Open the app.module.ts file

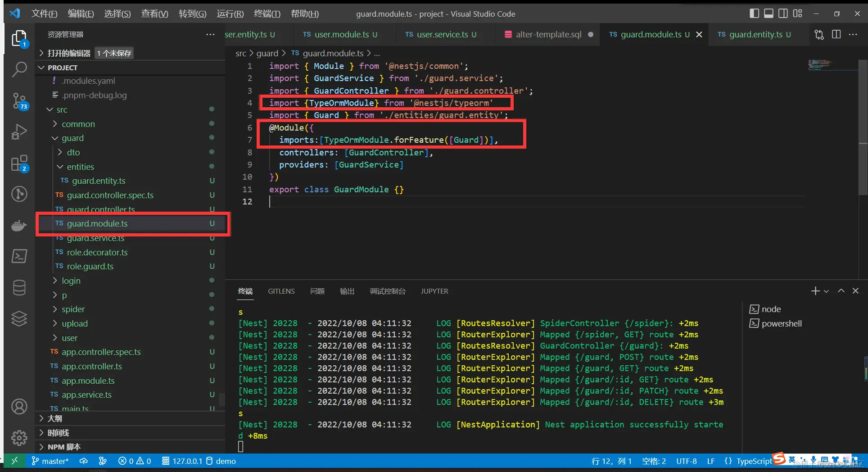coord(131,381)
